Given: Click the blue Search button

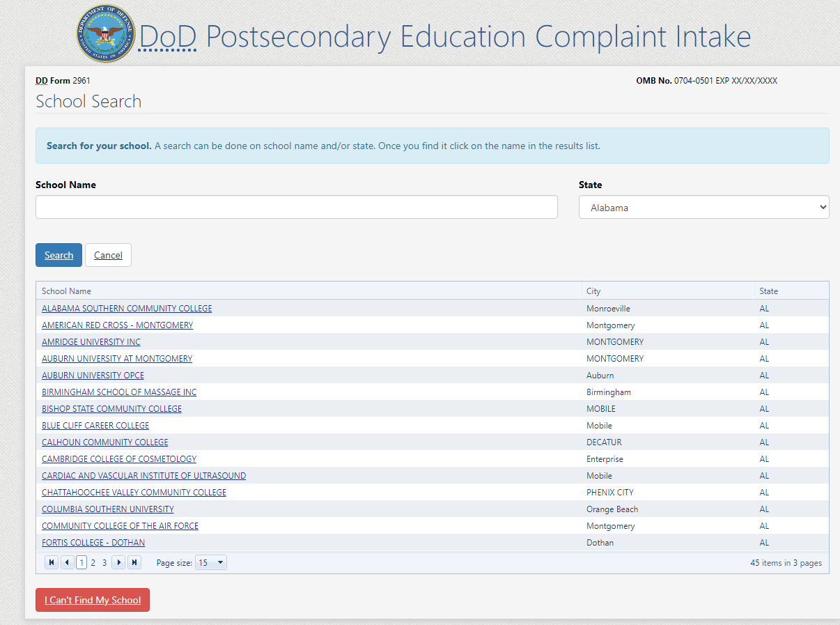Looking at the screenshot, I should pos(59,255).
